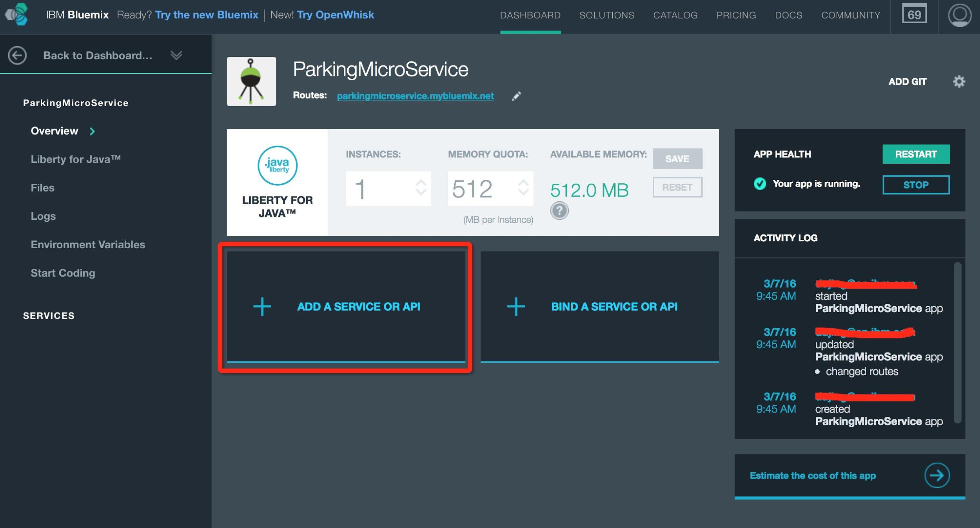
Task: Decrease the Instances stepper value
Action: pos(421,192)
